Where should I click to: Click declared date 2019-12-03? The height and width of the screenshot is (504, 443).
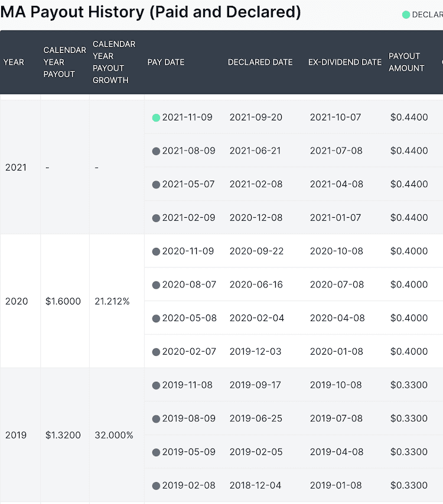tap(255, 351)
